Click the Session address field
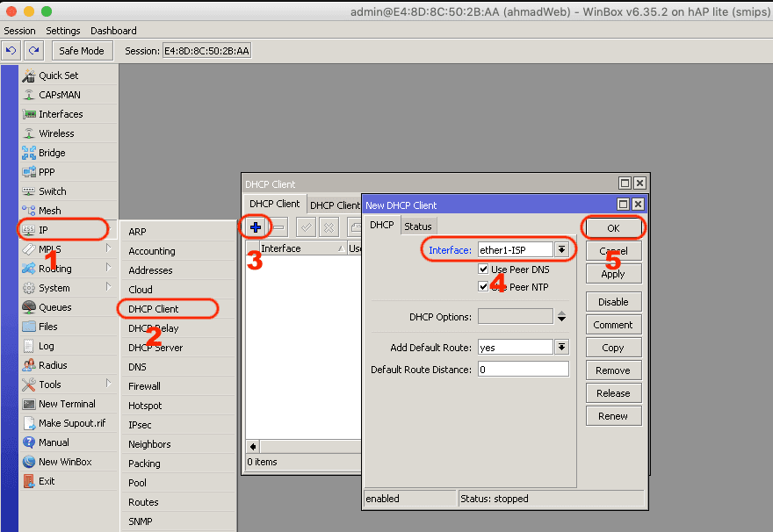This screenshot has height=532, width=773. pyautogui.click(x=207, y=51)
